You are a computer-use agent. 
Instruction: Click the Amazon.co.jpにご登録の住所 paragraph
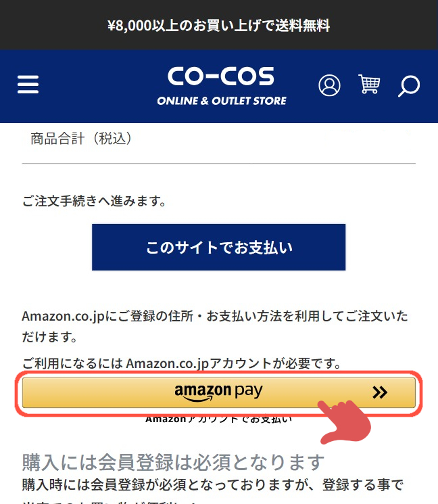tap(215, 326)
